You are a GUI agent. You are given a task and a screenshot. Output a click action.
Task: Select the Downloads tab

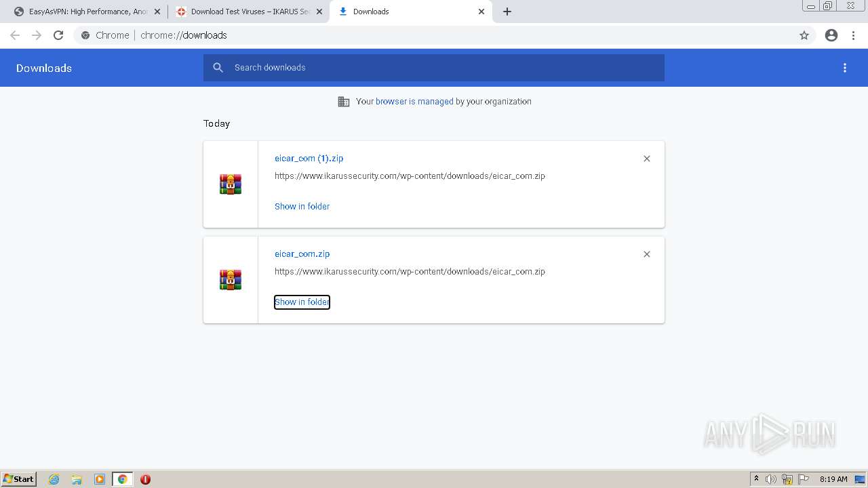pyautogui.click(x=410, y=12)
